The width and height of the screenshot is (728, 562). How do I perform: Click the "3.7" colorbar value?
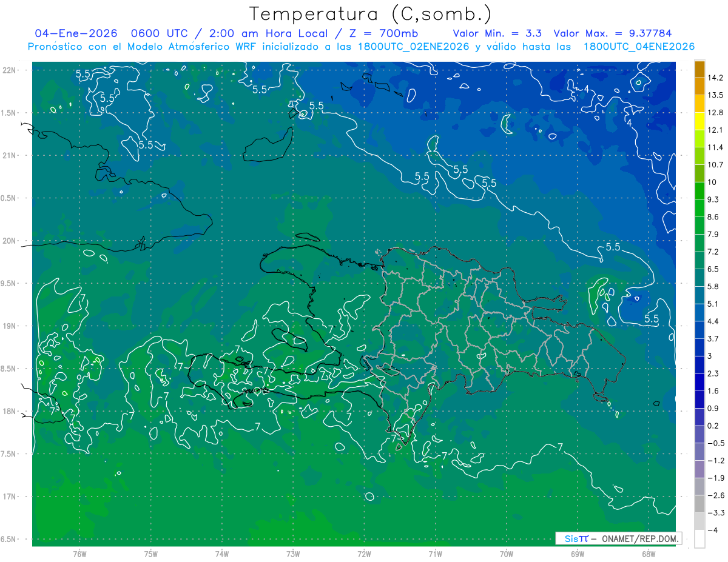(x=713, y=339)
